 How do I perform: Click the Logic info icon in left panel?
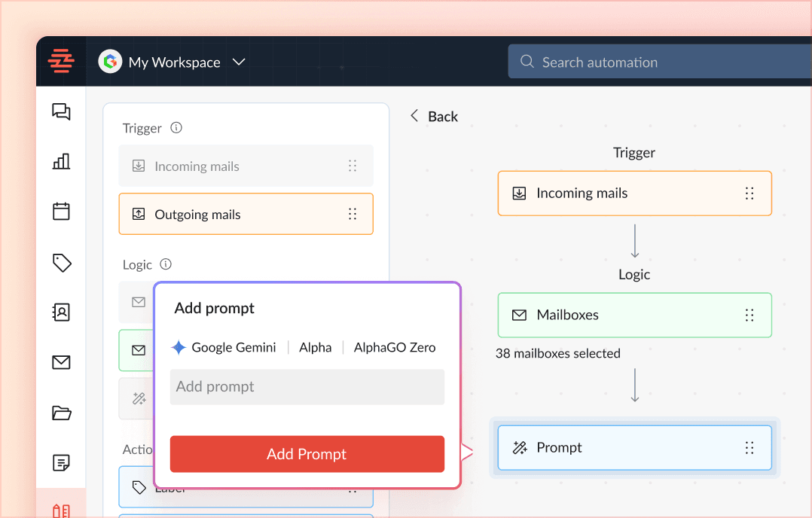click(166, 264)
